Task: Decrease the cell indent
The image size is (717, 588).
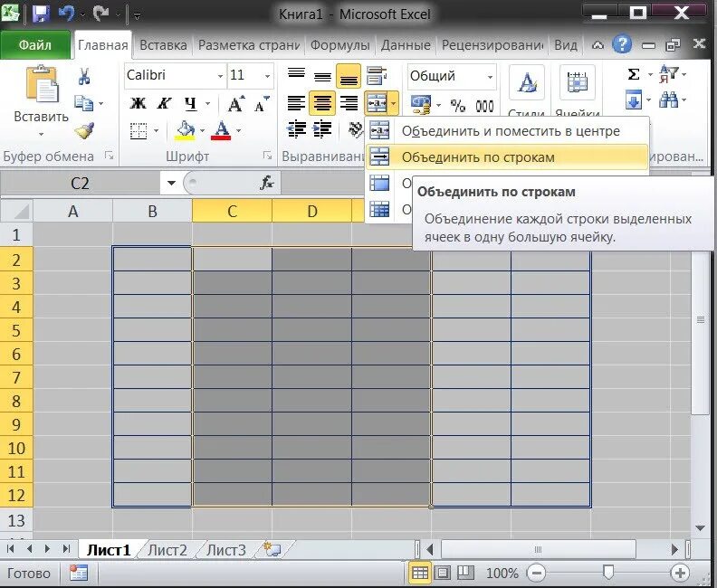Action: tap(296, 129)
